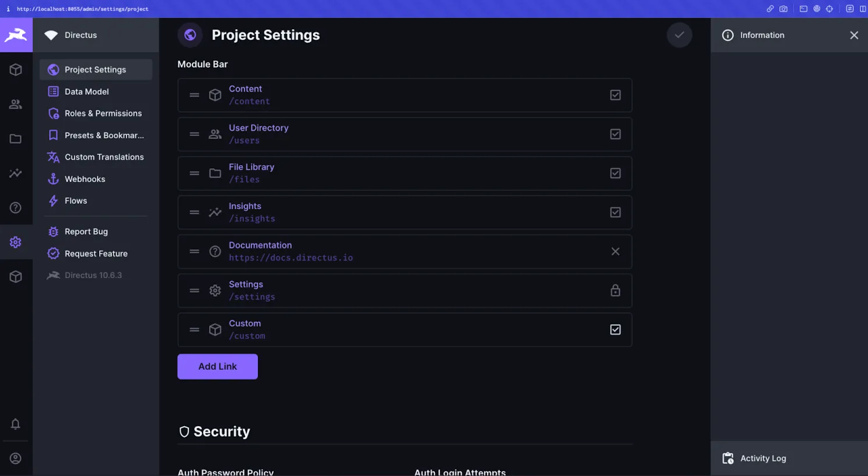Open the Content module icon
Screen dimensions: 868x476
16,69
